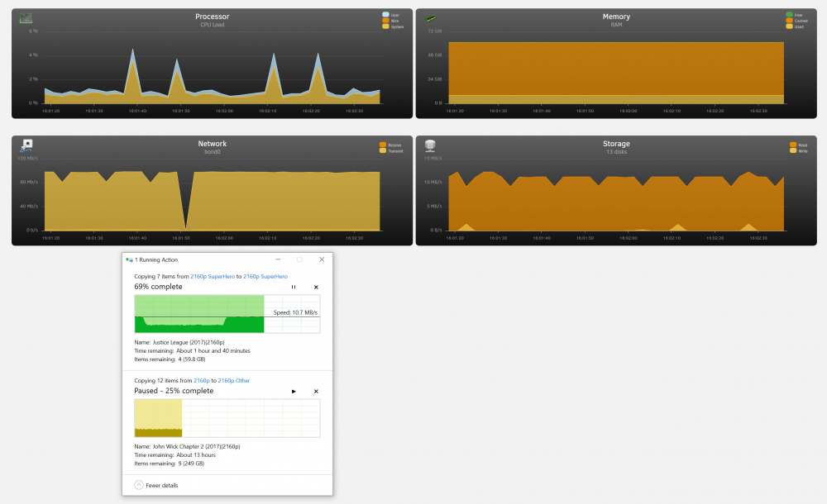Image resolution: width=827 pixels, height=504 pixels.
Task: Click the 13 disks subtitle
Action: coord(617,152)
